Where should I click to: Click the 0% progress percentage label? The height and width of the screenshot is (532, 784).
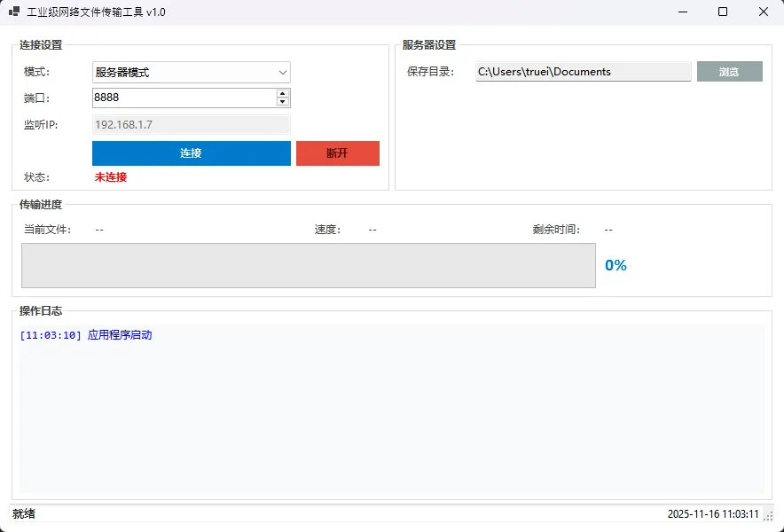(615, 265)
